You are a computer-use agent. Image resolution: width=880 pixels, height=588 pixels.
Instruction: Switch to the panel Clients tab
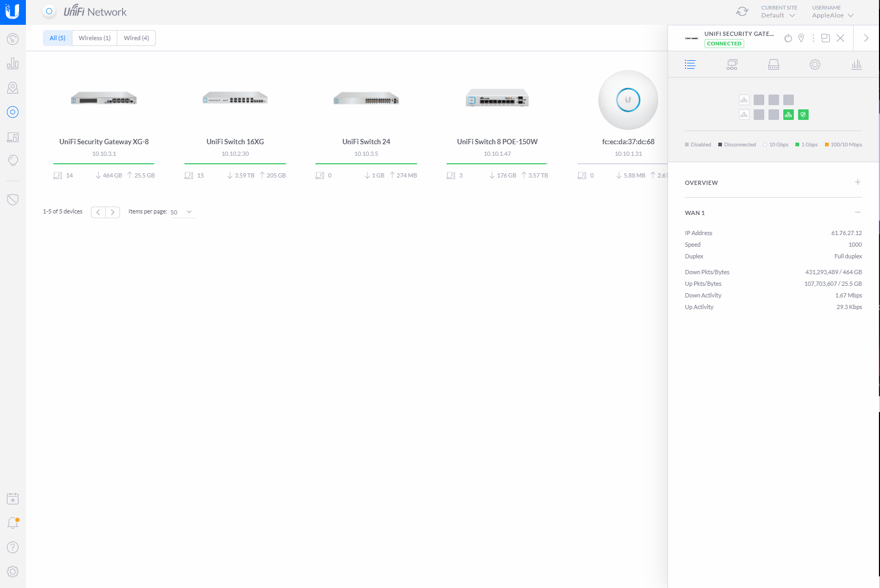(732, 64)
